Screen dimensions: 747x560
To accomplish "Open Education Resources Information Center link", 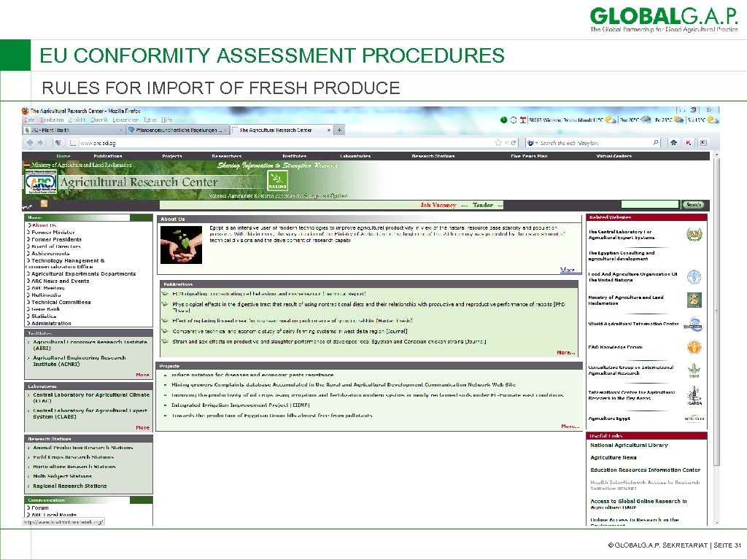I will 645,470.
